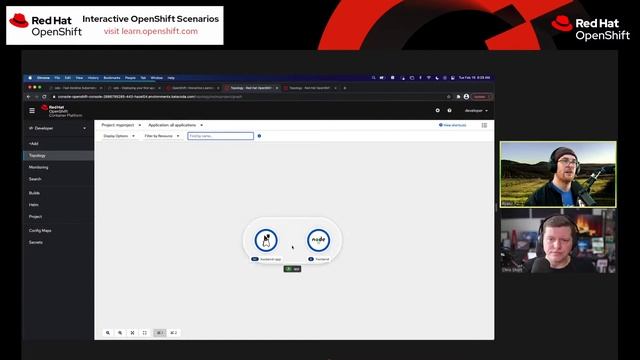
Task: Click the Wi-Fi status icon in the menu bar
Action: point(429,78)
